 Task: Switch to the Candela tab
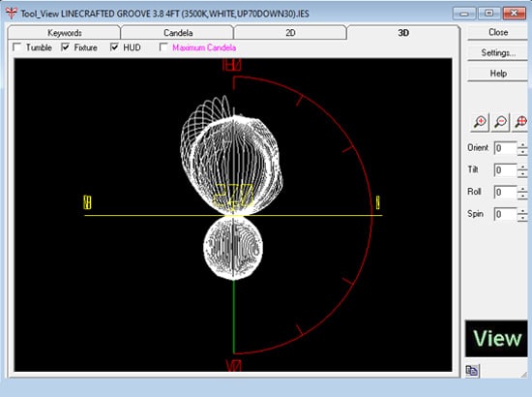[x=177, y=33]
